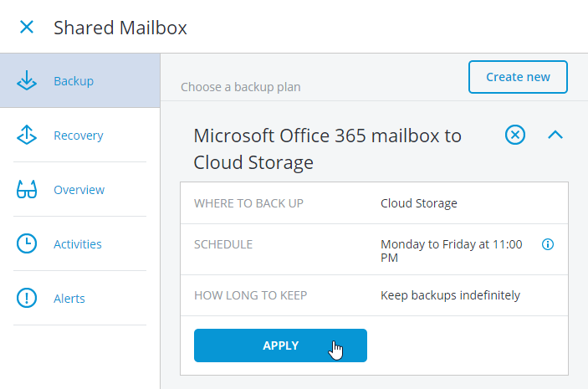Screen dimensions: 588x389
Task: Click the schedule info icon
Action: [x=548, y=244]
